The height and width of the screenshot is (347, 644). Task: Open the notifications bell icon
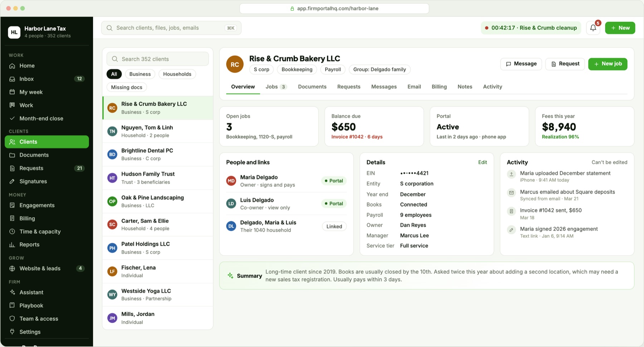tap(593, 28)
